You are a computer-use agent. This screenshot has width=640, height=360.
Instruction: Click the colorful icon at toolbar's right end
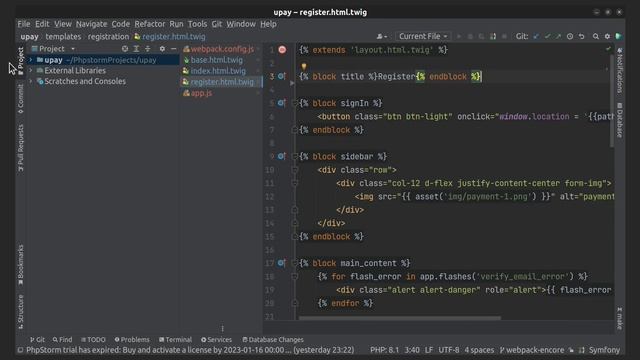click(x=619, y=36)
